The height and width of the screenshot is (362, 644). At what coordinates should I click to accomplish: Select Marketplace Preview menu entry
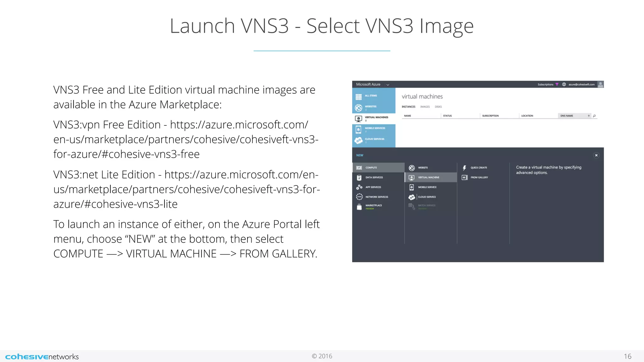pyautogui.click(x=378, y=207)
